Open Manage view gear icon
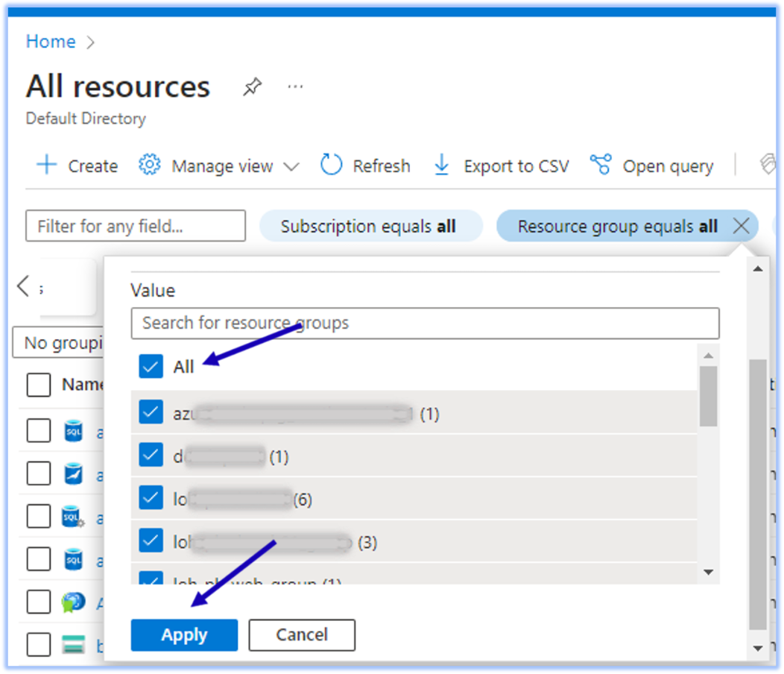784x674 pixels. pyautogui.click(x=150, y=165)
